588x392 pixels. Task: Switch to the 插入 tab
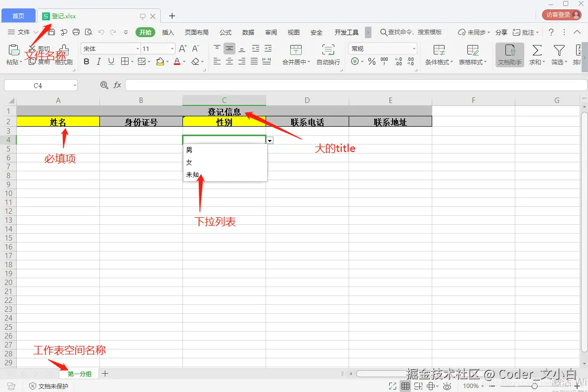(x=168, y=32)
